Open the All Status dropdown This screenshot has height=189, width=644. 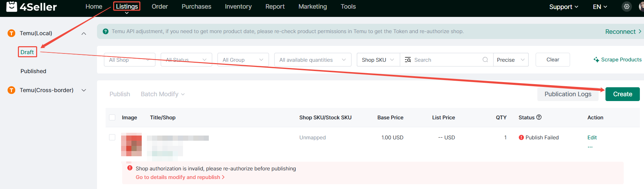(x=186, y=60)
